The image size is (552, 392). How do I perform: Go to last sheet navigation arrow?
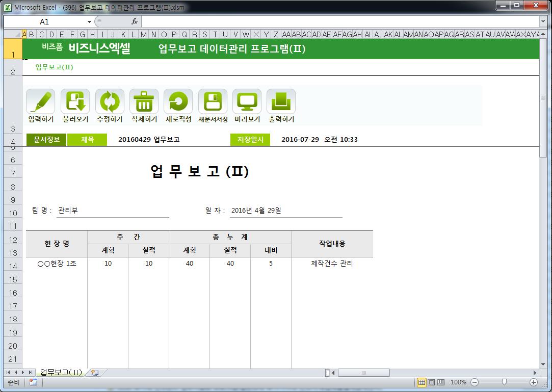click(x=31, y=372)
